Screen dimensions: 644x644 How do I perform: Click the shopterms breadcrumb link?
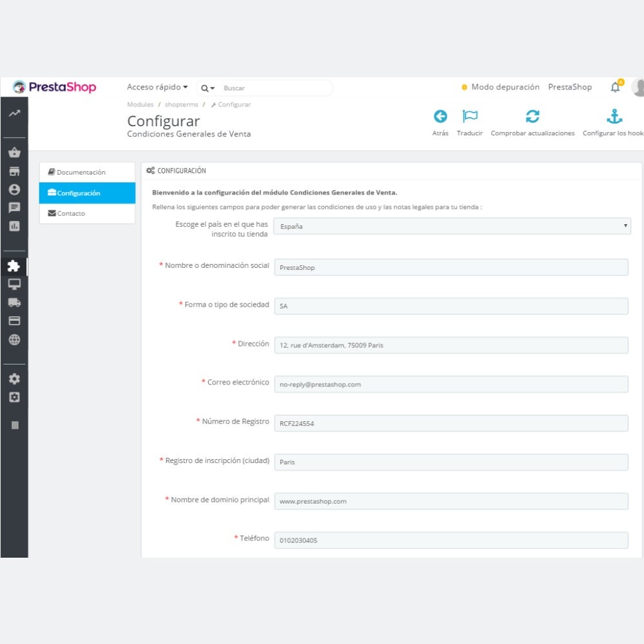(x=181, y=104)
